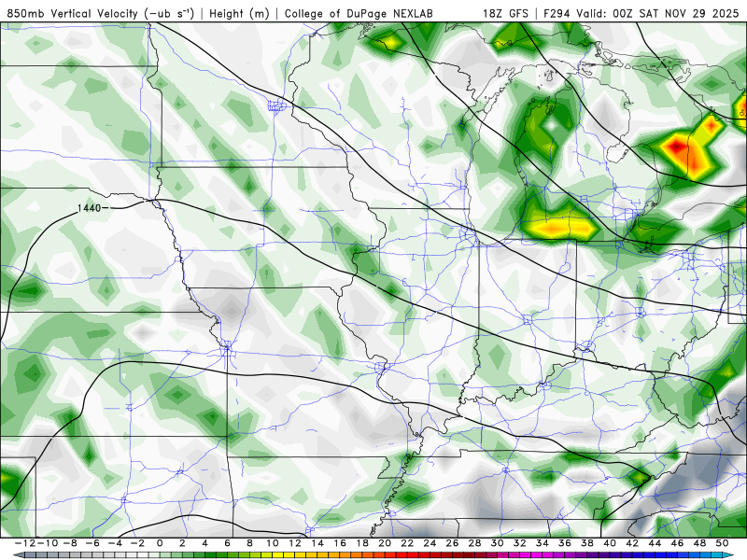Screen dimensions: 747x560
Task: Click the '42' color scale label
Action: pos(632,543)
